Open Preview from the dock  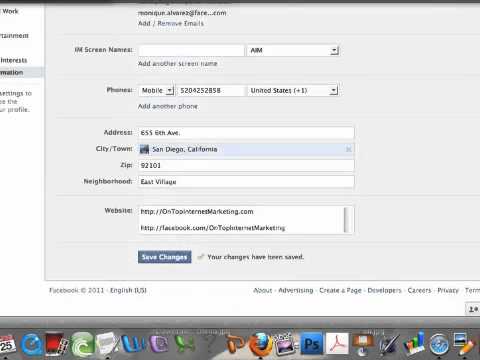tap(464, 344)
